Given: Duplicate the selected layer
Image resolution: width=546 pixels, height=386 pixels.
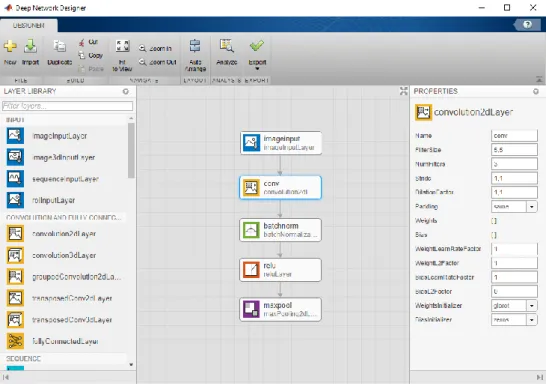Looking at the screenshot, I should [60, 52].
